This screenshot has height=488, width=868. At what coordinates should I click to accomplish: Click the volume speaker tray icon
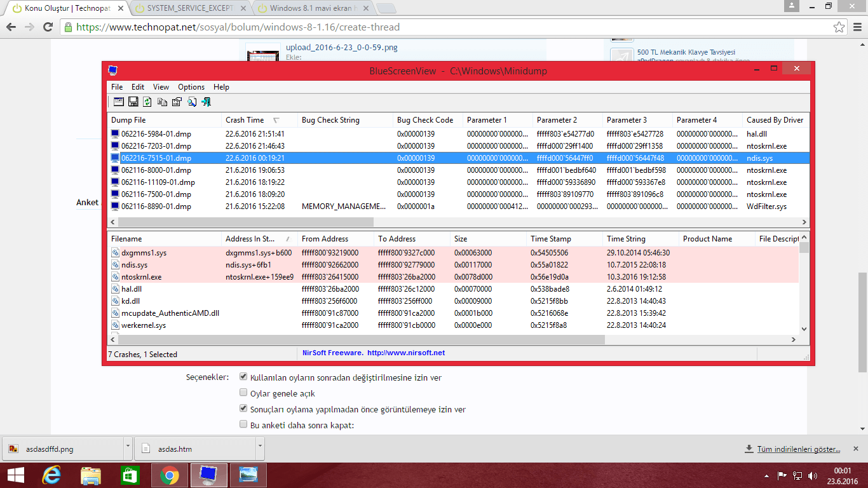pyautogui.click(x=813, y=475)
